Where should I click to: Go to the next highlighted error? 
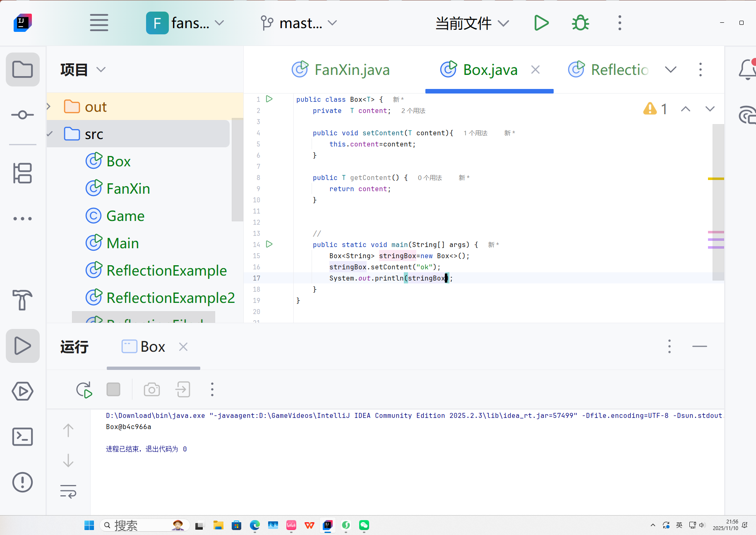tap(710, 109)
